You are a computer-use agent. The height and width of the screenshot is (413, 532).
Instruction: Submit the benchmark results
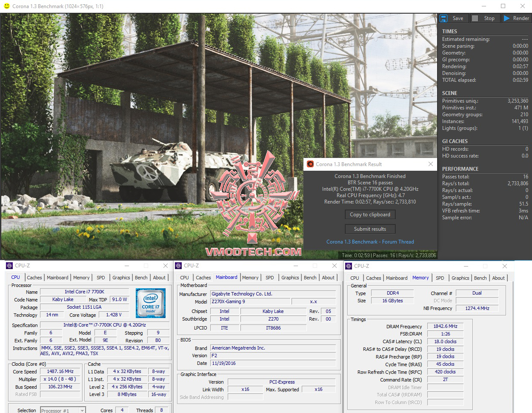pos(370,229)
